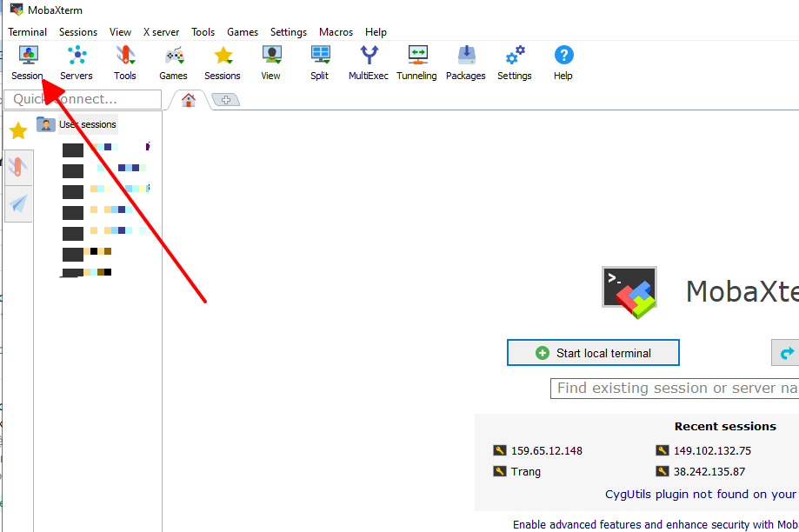Click the MobaXterm title bar app icon

click(x=17, y=10)
